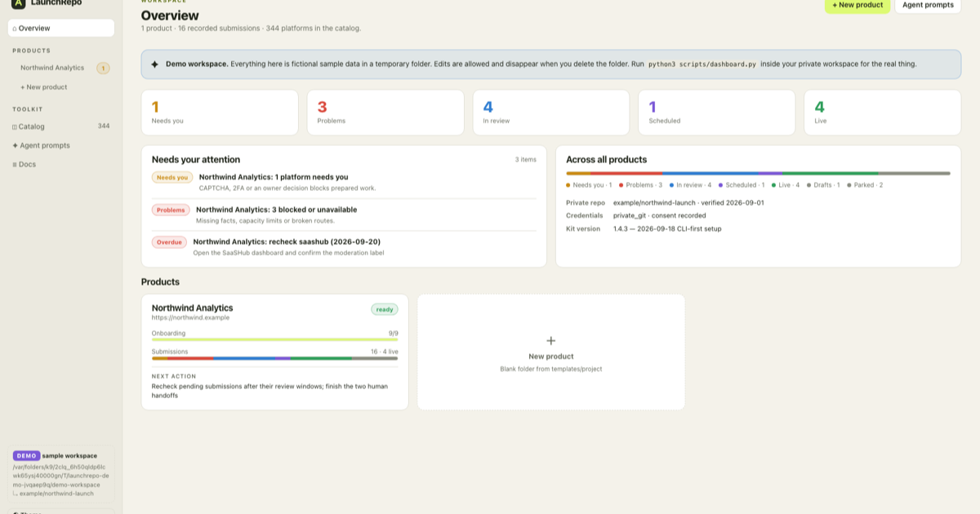The width and height of the screenshot is (980, 514).
Task: Click the LaunchRepo logo icon
Action: pyautogui.click(x=18, y=3)
